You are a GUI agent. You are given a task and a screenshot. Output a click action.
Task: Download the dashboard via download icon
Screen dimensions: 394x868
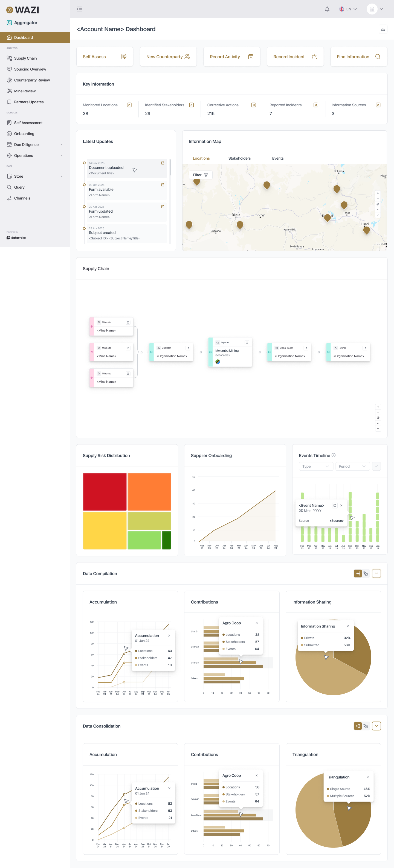tap(383, 29)
